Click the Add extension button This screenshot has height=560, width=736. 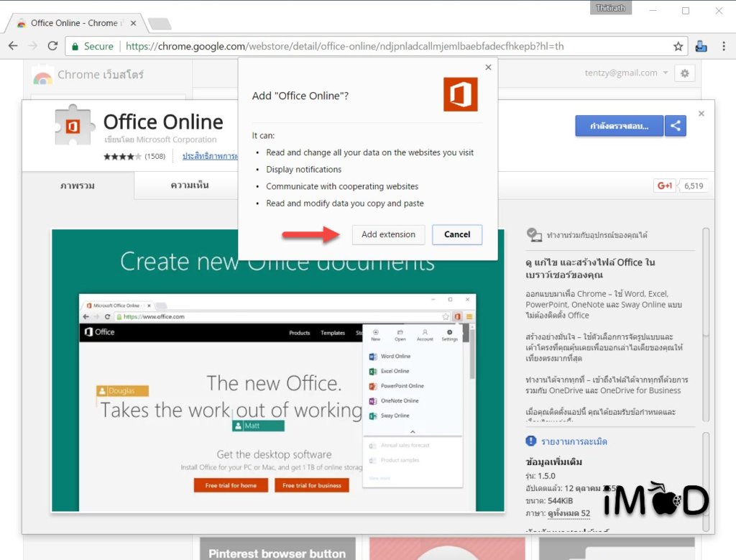click(x=388, y=234)
